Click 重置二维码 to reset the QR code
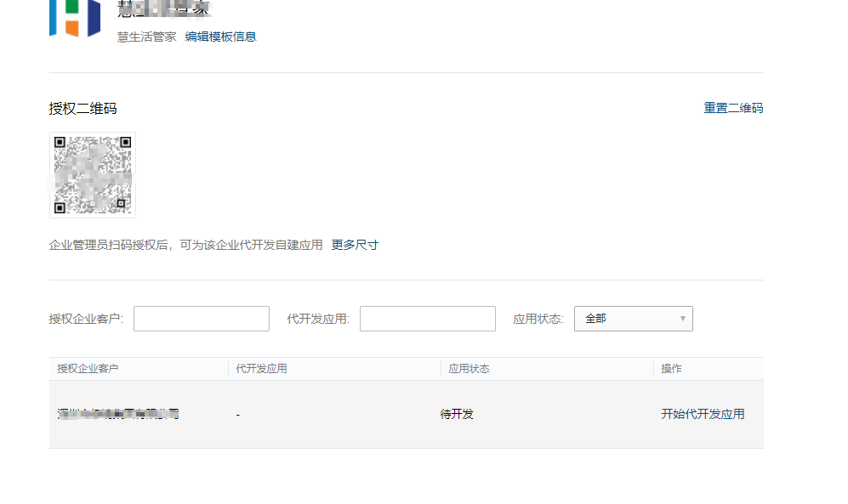Viewport: 848px width, 504px height. click(733, 108)
